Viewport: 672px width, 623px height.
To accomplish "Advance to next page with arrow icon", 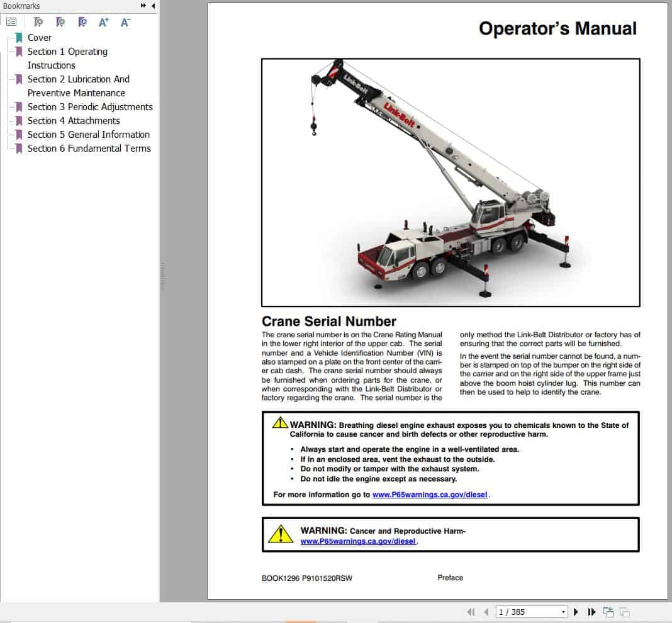I will click(575, 612).
